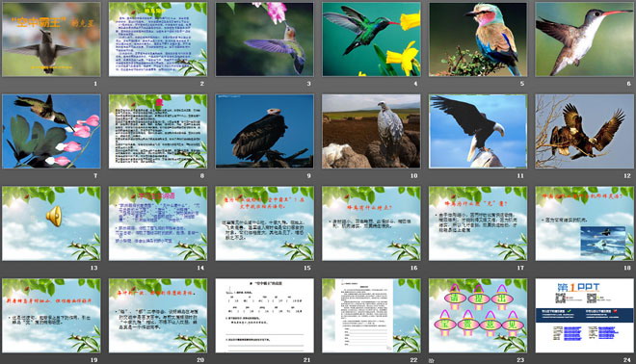The image size is (636, 364).
Task: Select slide 6 white-bellied hummingbird in flight
Action: [x=585, y=39]
